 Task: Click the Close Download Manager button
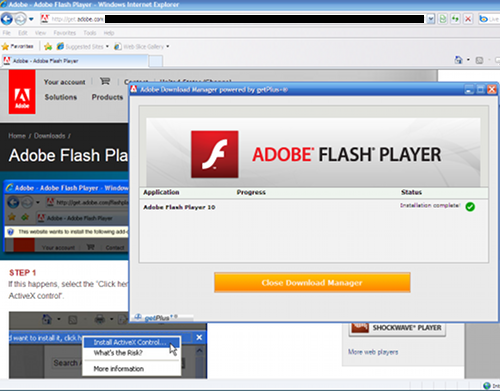312,283
